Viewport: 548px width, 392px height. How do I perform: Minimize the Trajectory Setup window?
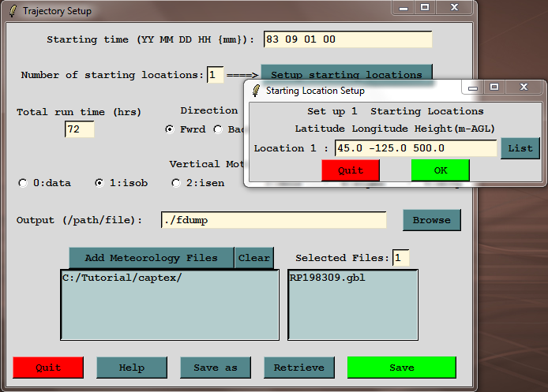tap(403, 8)
